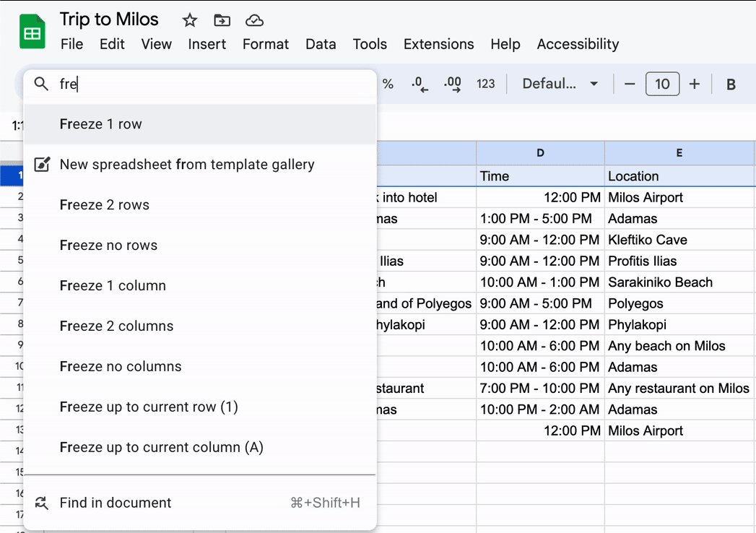Select 'Freeze 2 columns' option
This screenshot has height=533, width=756.
(x=200, y=326)
